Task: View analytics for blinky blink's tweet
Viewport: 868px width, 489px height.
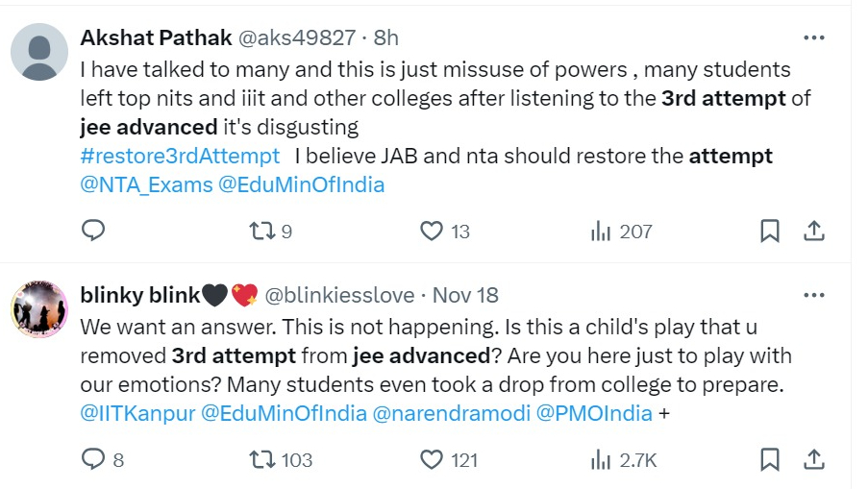Action: 602,460
